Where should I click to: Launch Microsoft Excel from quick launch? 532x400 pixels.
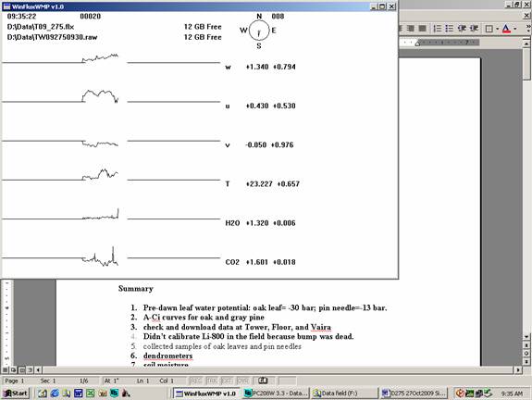pyautogui.click(x=91, y=394)
